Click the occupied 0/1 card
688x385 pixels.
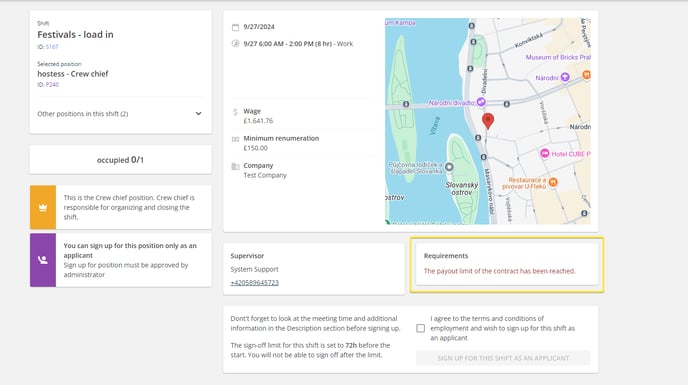(121, 160)
